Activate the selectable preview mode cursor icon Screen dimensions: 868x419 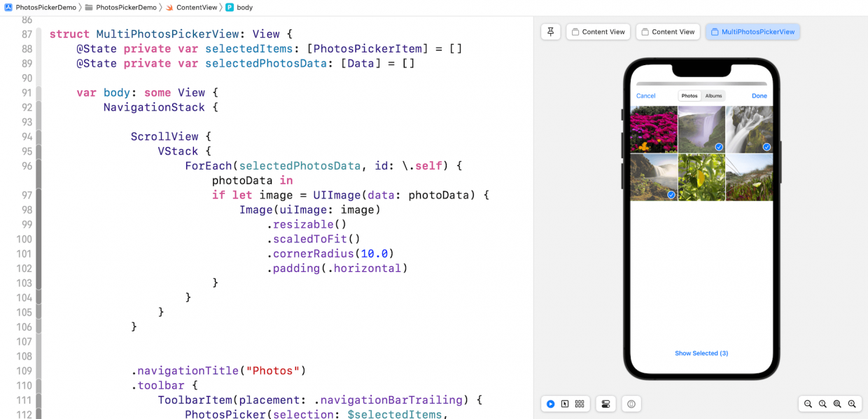tap(565, 404)
